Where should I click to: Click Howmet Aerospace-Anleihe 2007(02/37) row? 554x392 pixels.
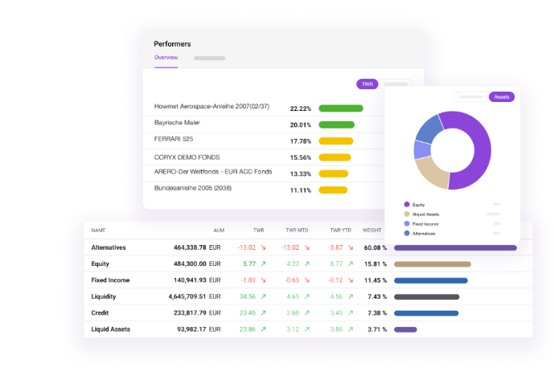264,108
